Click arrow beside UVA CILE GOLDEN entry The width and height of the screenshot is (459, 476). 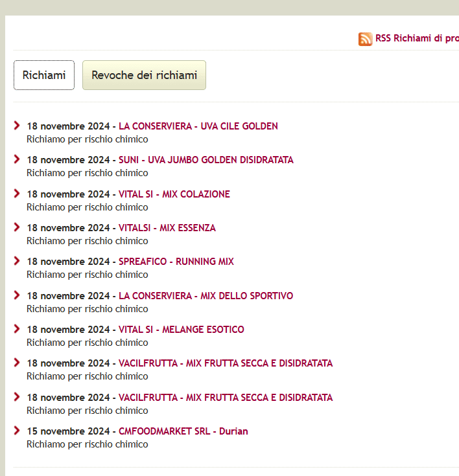pos(17,126)
